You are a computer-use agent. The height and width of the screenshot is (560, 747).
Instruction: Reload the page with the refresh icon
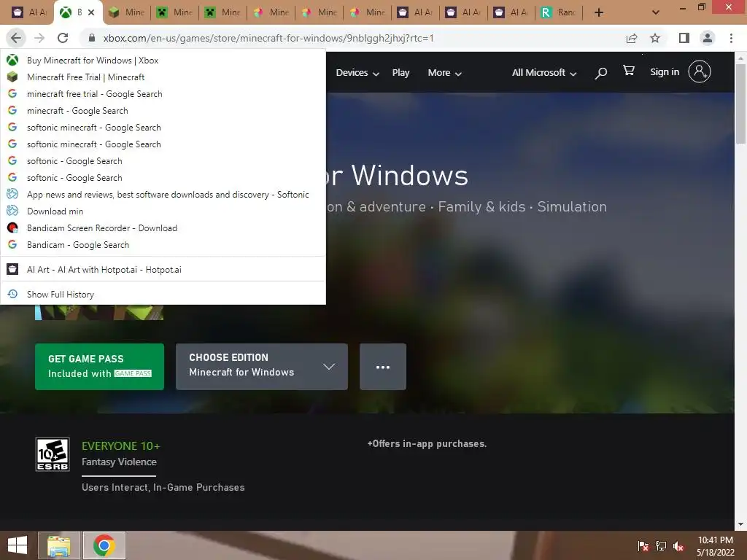coord(63,38)
